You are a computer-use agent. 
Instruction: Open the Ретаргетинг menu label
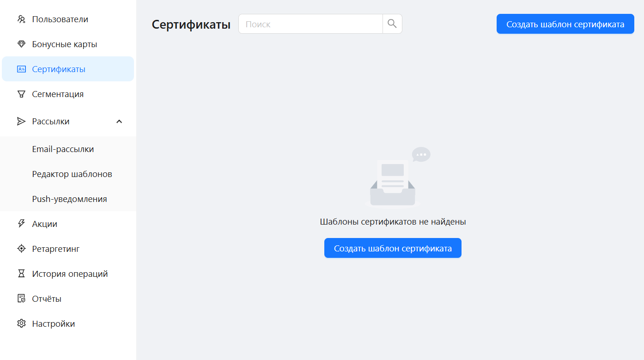coord(56,249)
